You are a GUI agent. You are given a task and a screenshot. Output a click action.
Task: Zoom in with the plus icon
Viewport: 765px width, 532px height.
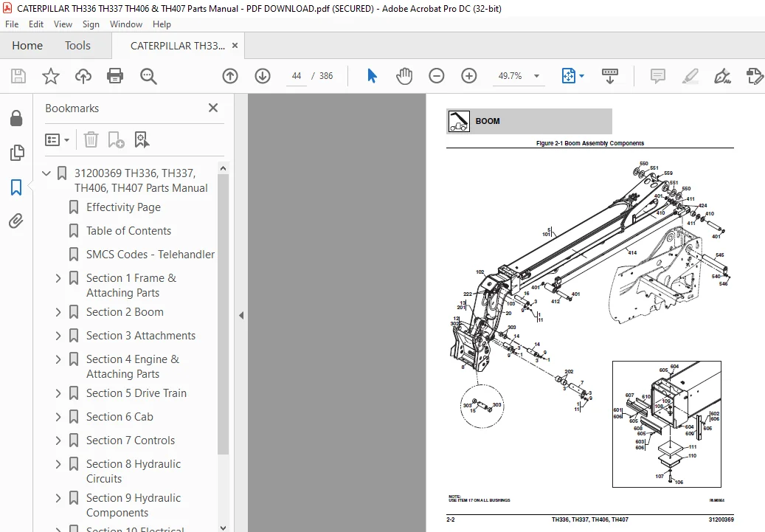tap(469, 76)
